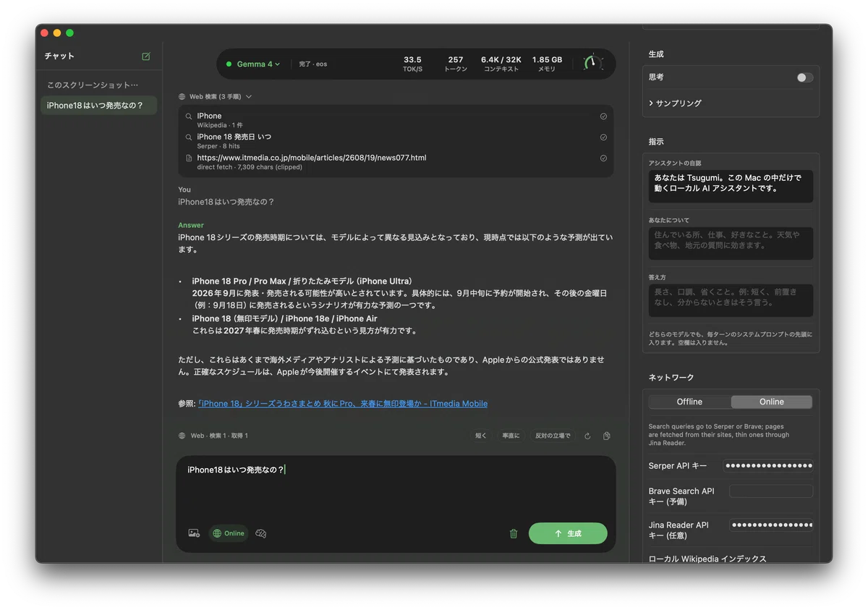Click the globe icon beside Web · 検索 1 footer
This screenshot has width=868, height=610.
(182, 436)
